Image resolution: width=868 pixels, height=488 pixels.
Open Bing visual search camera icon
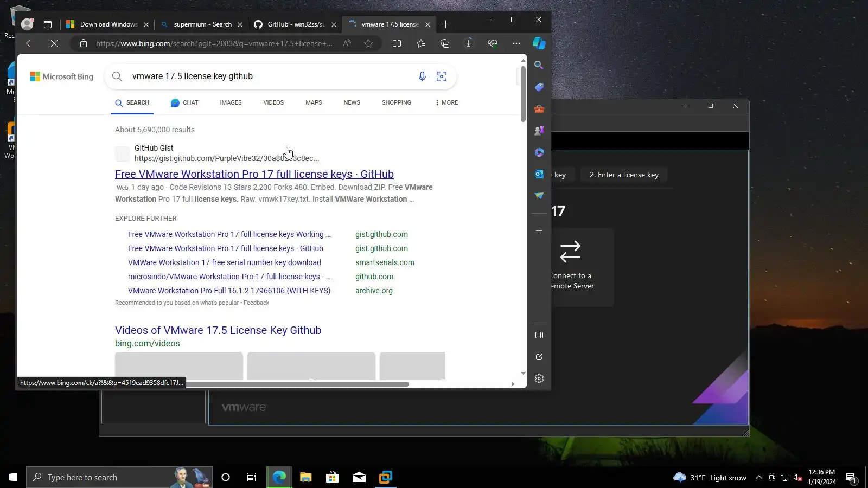442,76
